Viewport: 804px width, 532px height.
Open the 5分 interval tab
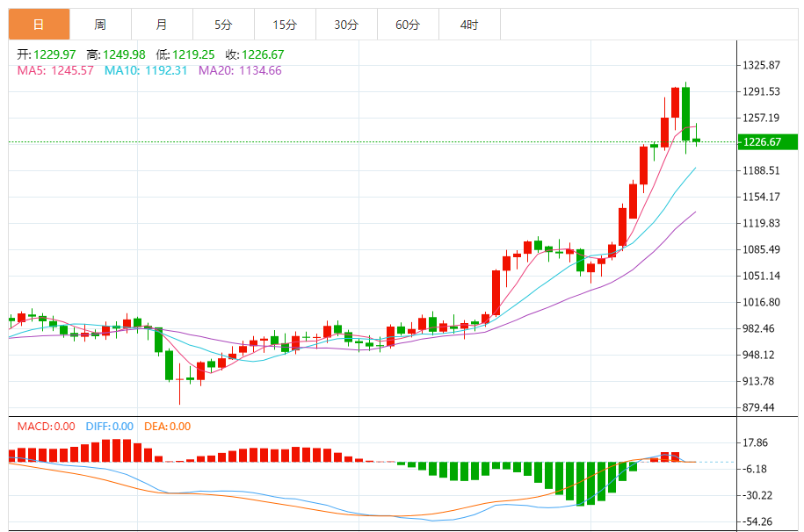(x=223, y=24)
